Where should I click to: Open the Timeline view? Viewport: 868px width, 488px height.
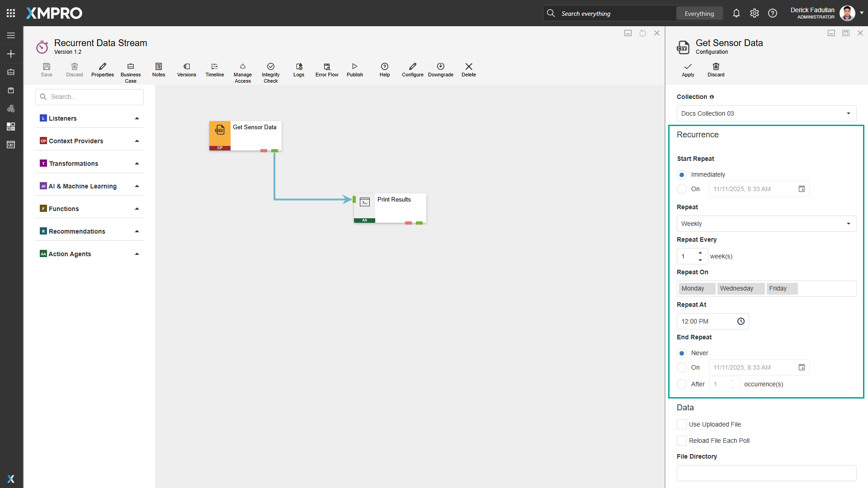214,70
